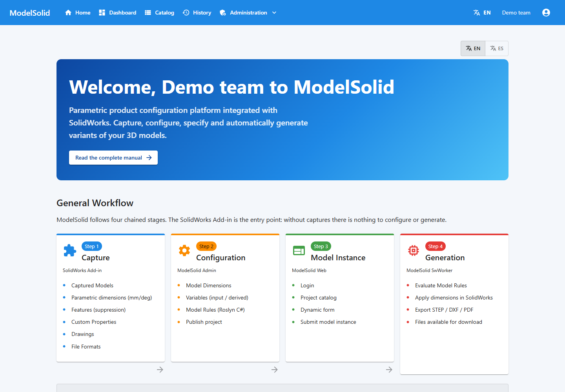
Task: Click the Capture puzzle piece icon
Action: [70, 250]
